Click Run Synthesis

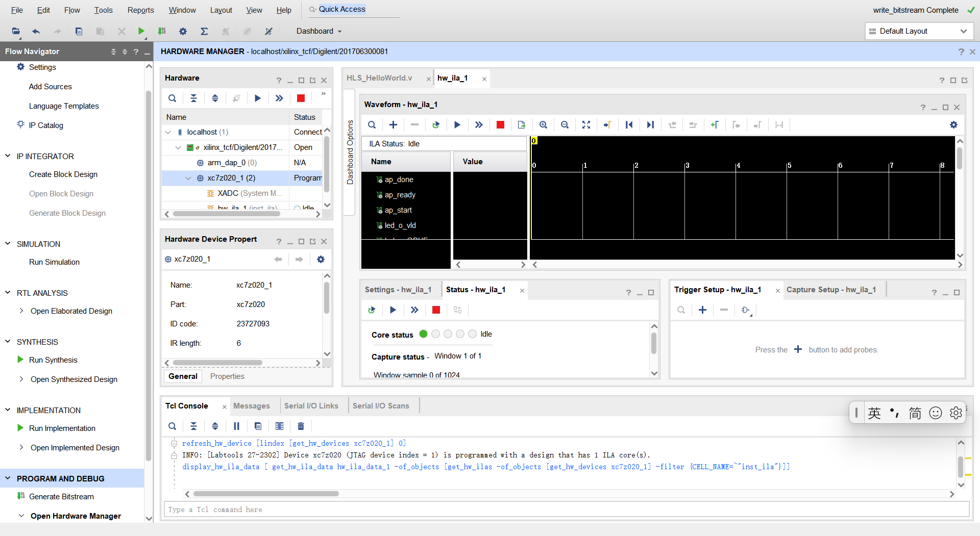(53, 360)
